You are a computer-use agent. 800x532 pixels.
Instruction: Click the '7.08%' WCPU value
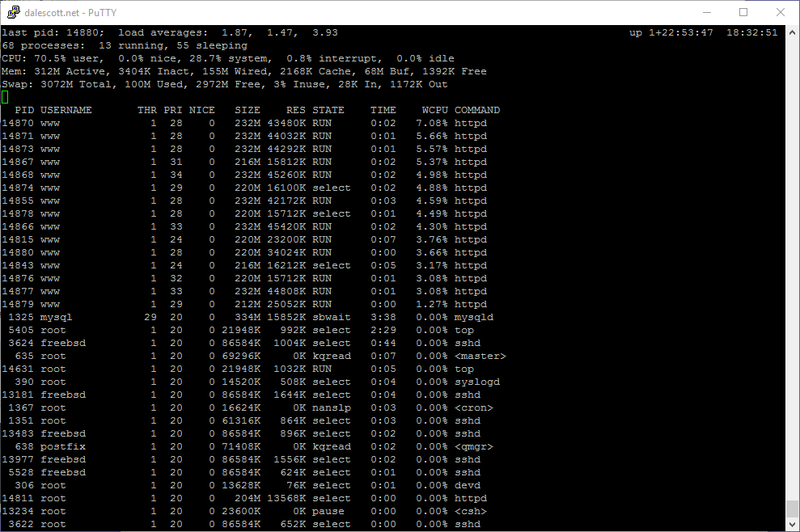[x=432, y=123]
